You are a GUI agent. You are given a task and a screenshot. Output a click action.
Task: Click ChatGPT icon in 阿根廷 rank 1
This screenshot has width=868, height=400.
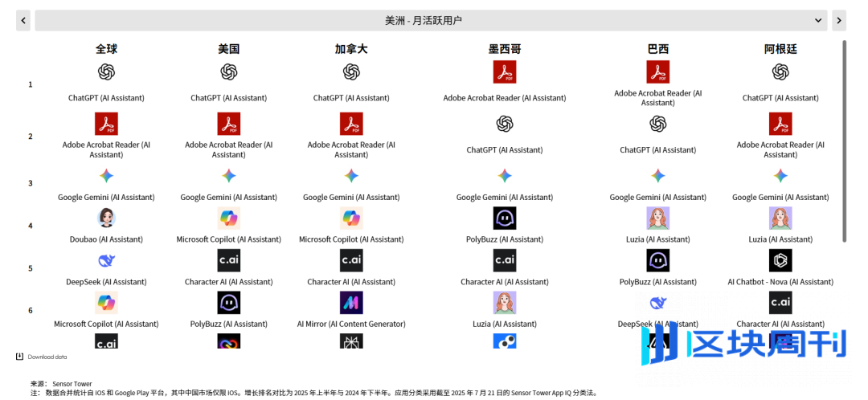(780, 72)
